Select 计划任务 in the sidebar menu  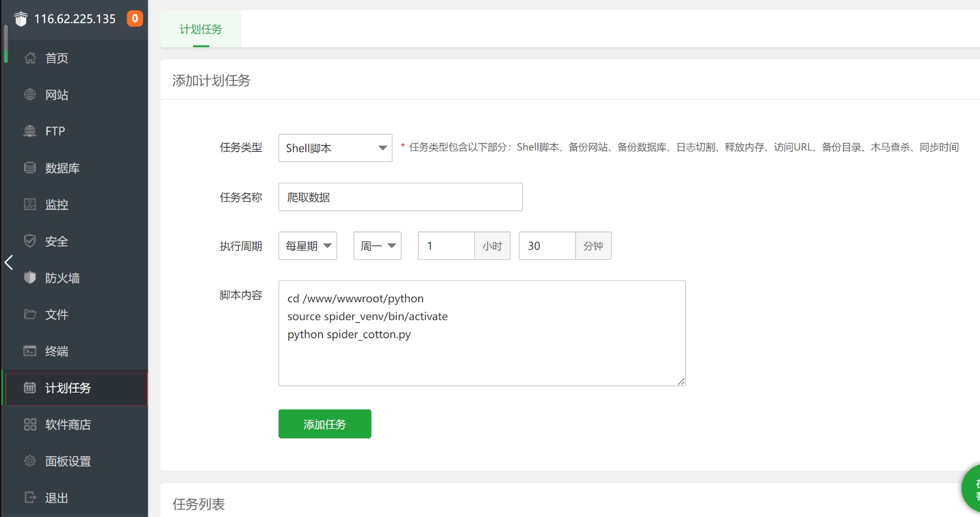(x=68, y=388)
